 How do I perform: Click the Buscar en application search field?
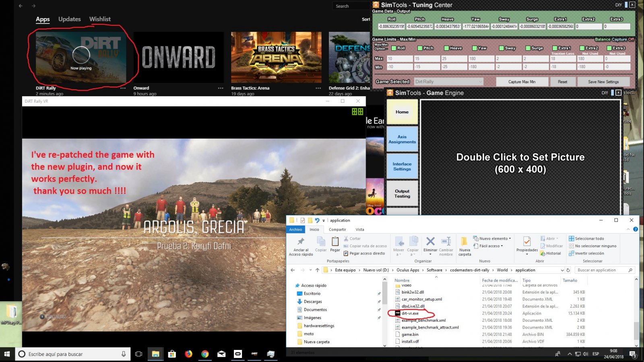[x=605, y=270]
